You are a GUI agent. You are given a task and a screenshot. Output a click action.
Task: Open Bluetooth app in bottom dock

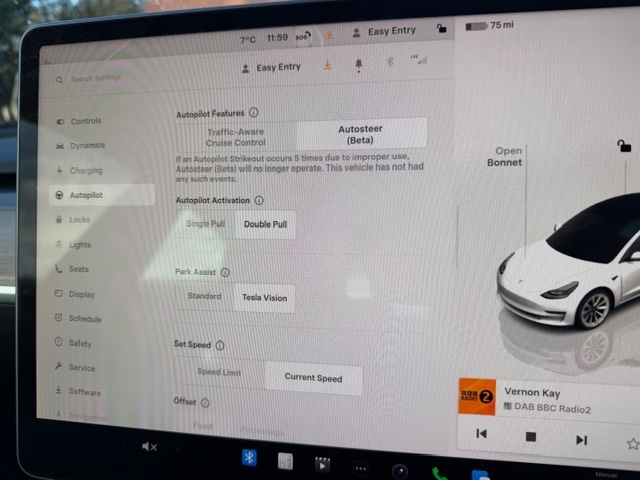pyautogui.click(x=249, y=457)
